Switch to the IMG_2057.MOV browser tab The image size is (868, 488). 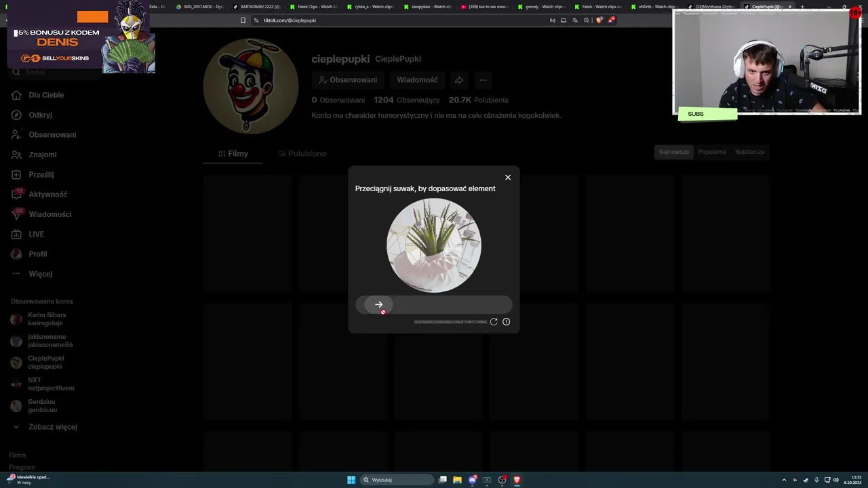tap(199, 7)
